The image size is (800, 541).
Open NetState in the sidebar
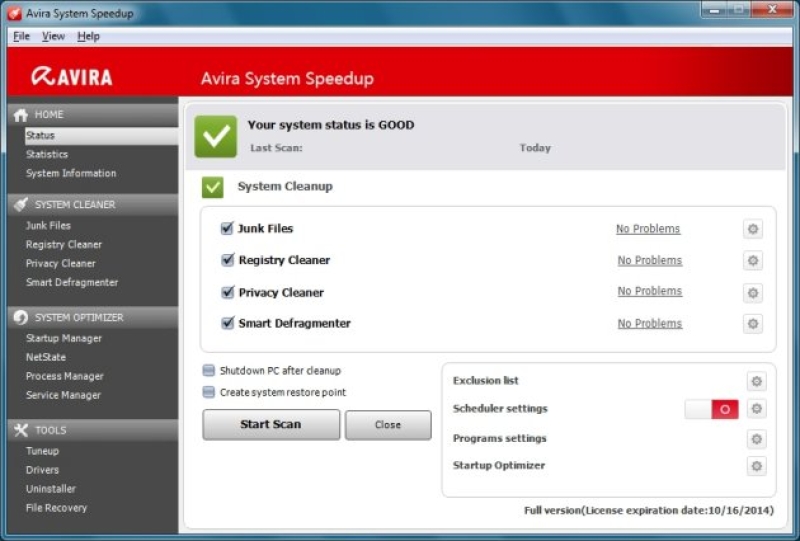point(46,357)
